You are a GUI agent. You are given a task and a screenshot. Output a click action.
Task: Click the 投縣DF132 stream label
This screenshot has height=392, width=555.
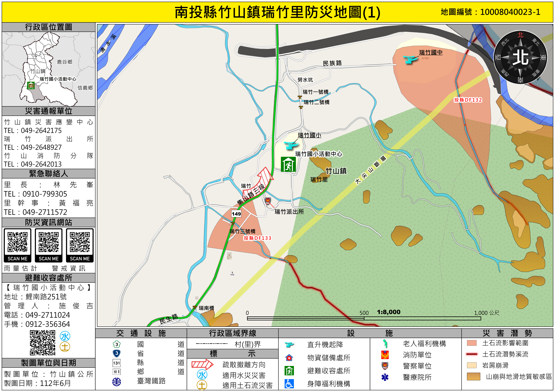pyautogui.click(x=468, y=100)
